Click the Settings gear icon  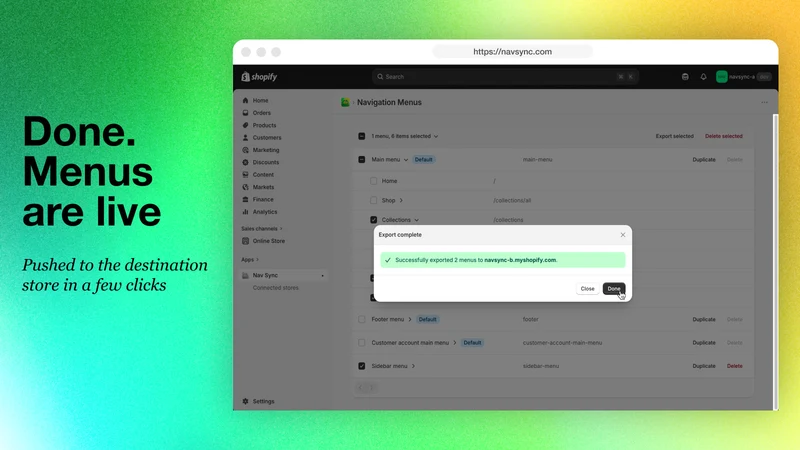tap(245, 402)
